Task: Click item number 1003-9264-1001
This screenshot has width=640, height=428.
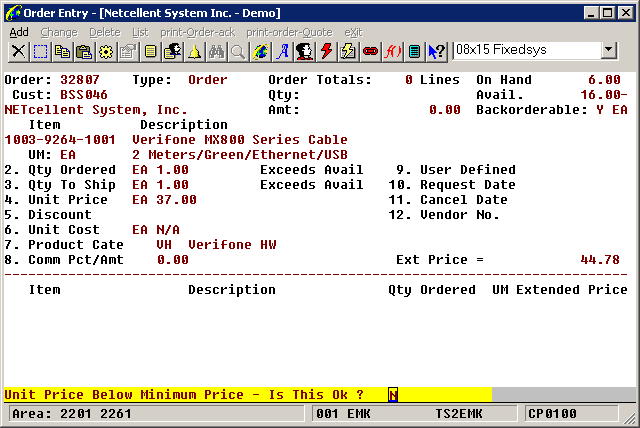Action: point(60,140)
